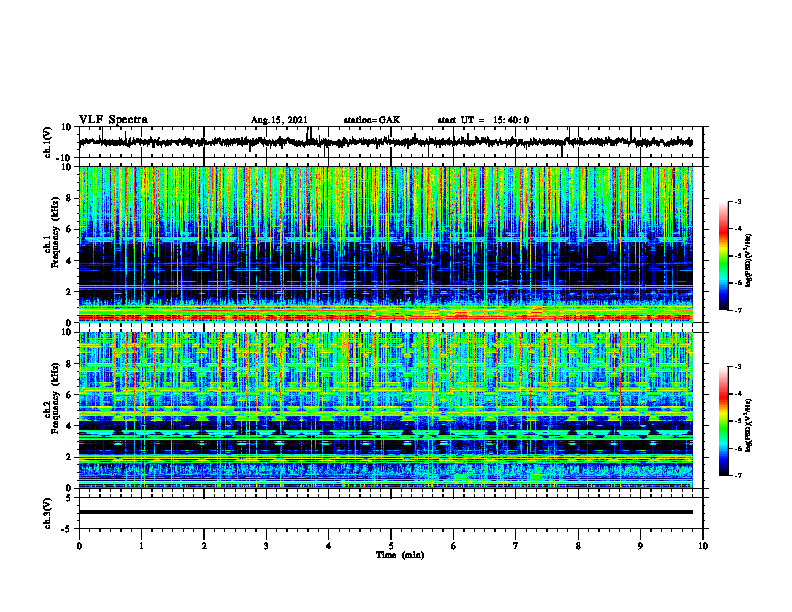Click time axis tick label '5' under the plots

pyautogui.click(x=391, y=546)
